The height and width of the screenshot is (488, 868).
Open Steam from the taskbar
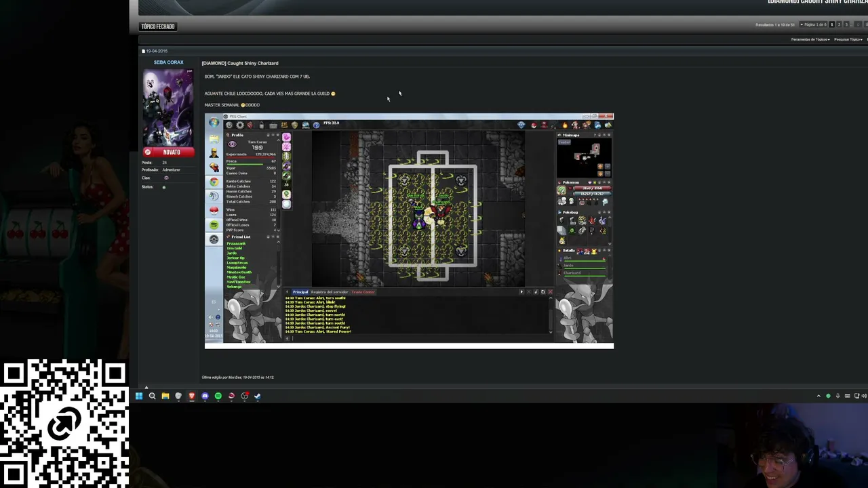(x=258, y=396)
